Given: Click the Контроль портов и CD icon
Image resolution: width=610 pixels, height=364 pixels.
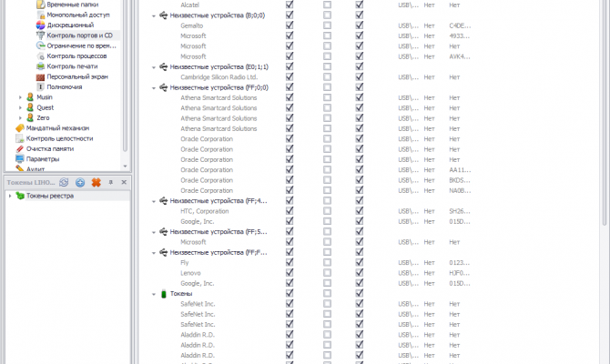Looking at the screenshot, I should click(40, 35).
